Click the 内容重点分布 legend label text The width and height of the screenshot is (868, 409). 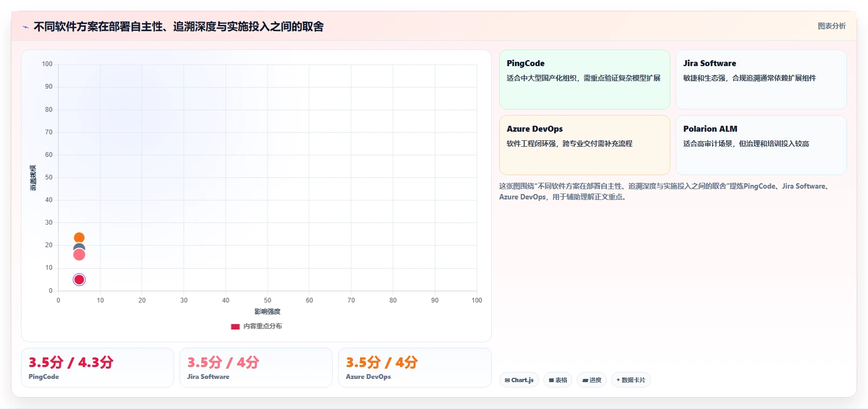pos(262,326)
